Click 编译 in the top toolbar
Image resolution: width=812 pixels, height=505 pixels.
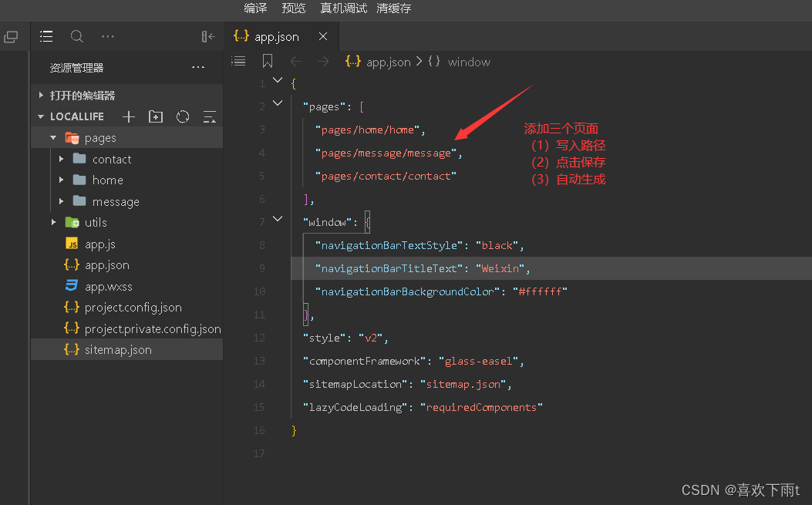[255, 8]
